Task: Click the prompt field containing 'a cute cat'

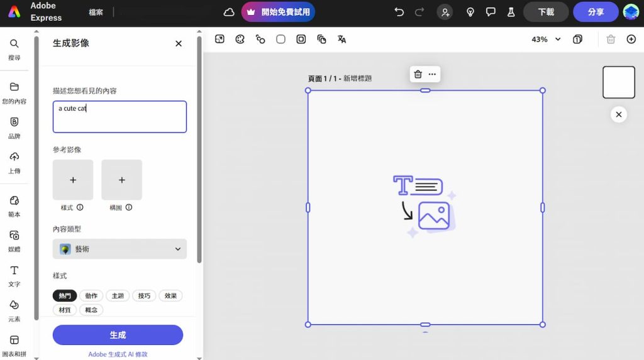Action: (119, 117)
